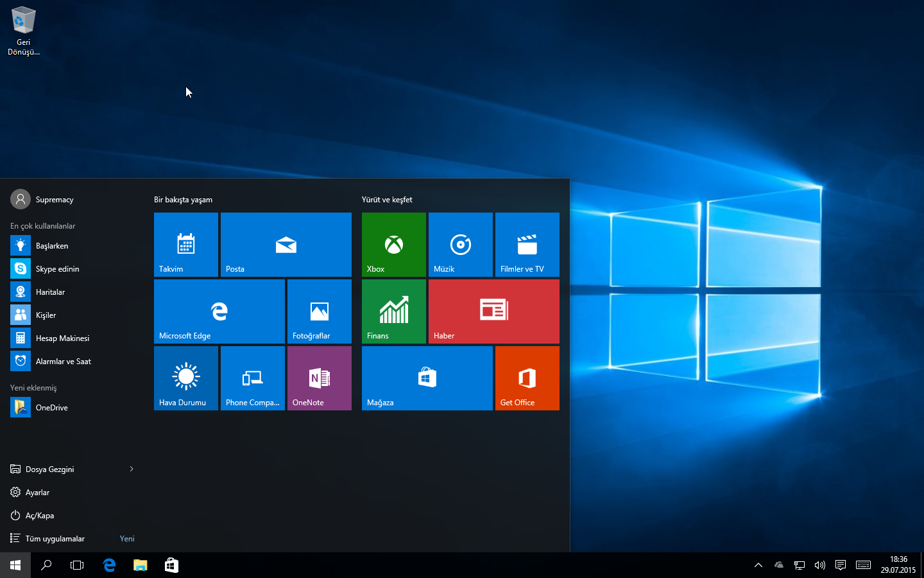Click the taskbar search magnifier icon

(46, 565)
